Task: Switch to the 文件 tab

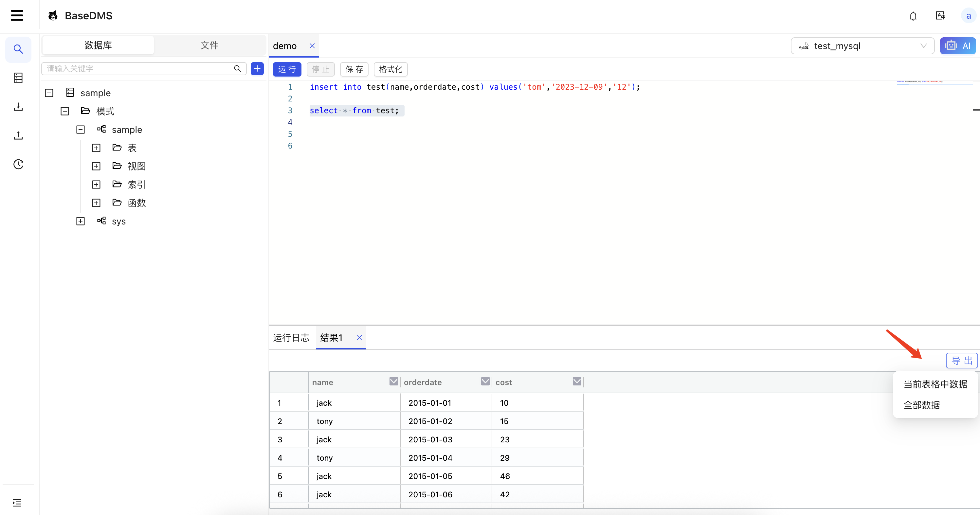Action: pyautogui.click(x=209, y=45)
